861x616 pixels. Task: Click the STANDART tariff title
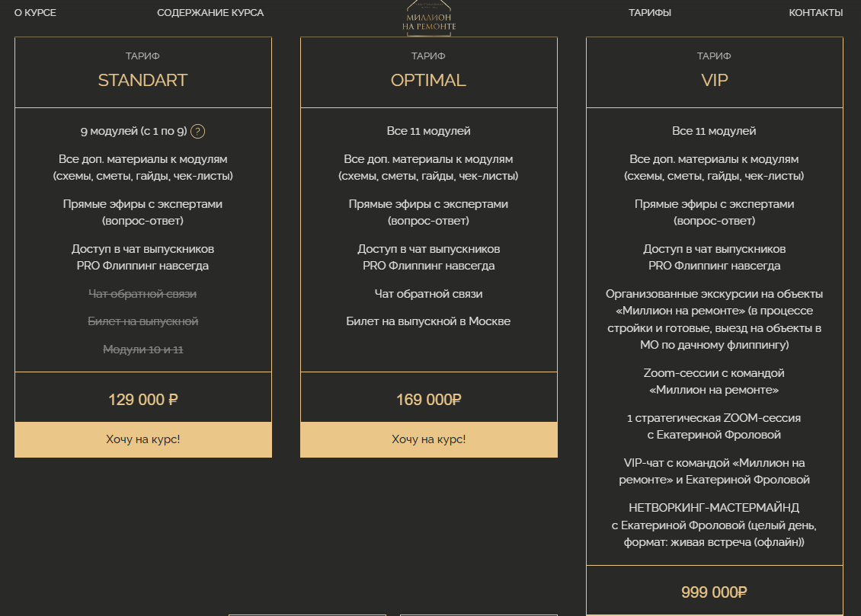tap(142, 81)
